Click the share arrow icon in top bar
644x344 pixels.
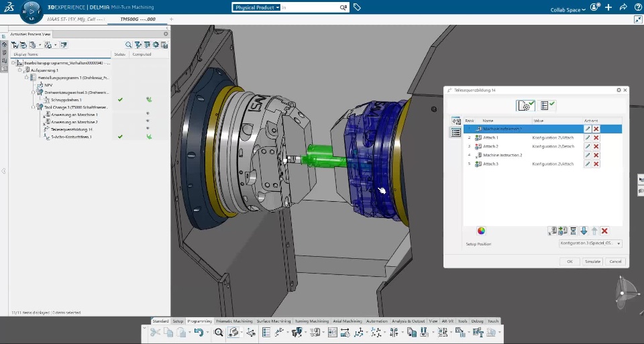[x=623, y=7]
